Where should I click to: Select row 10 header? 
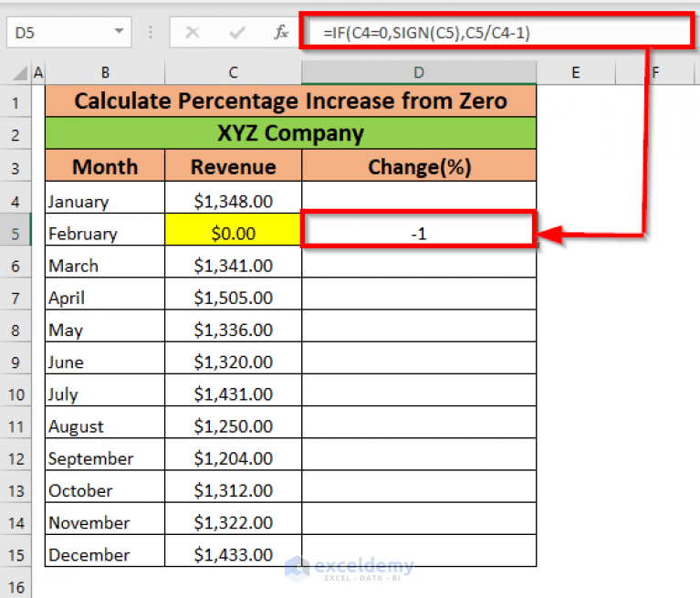pos(16,391)
